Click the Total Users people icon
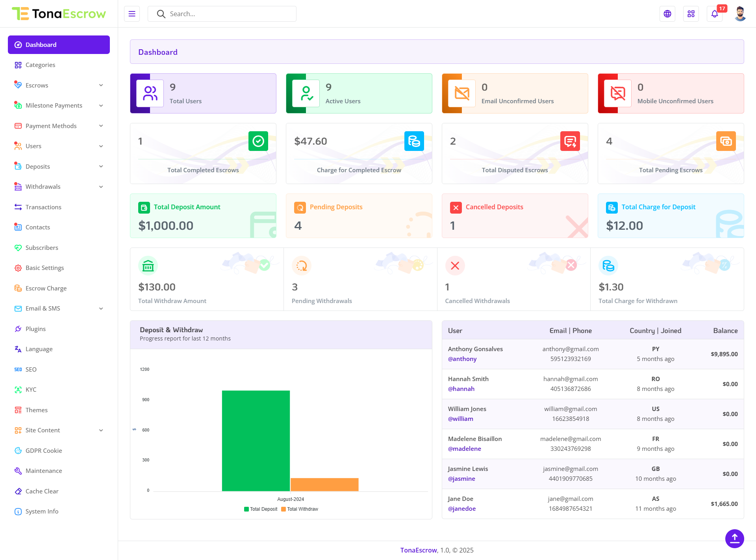The width and height of the screenshot is (756, 560). pyautogui.click(x=150, y=93)
